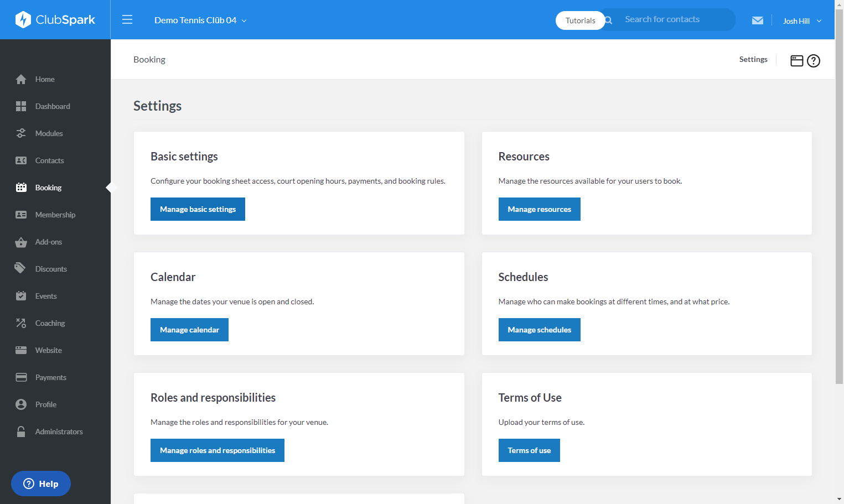Open Manage calendar

(189, 330)
